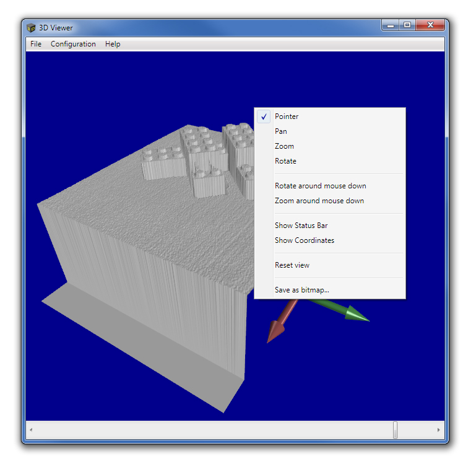Select Pan mode from context menu
Viewport: 476px width, 474px height.
pos(281,131)
